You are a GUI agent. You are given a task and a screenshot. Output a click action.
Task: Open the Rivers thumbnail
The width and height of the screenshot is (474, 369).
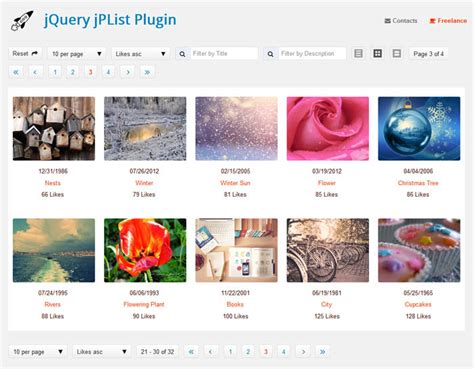click(x=54, y=250)
